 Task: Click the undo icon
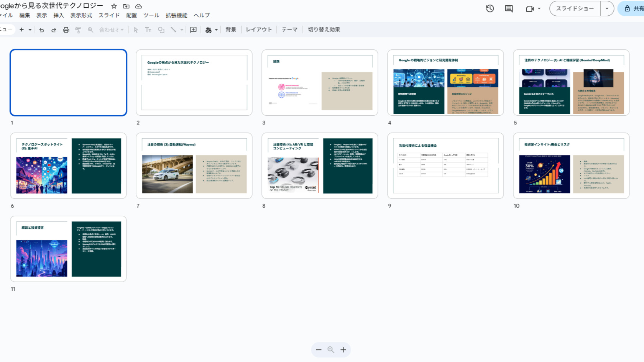click(x=42, y=29)
